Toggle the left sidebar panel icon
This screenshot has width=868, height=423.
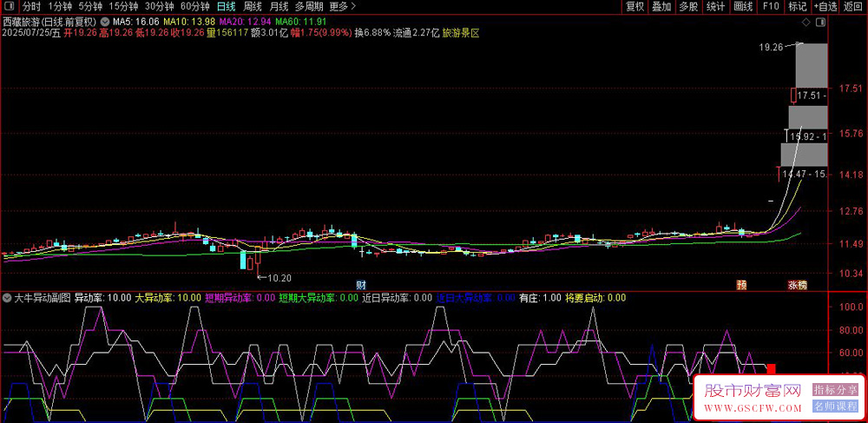(10, 7)
